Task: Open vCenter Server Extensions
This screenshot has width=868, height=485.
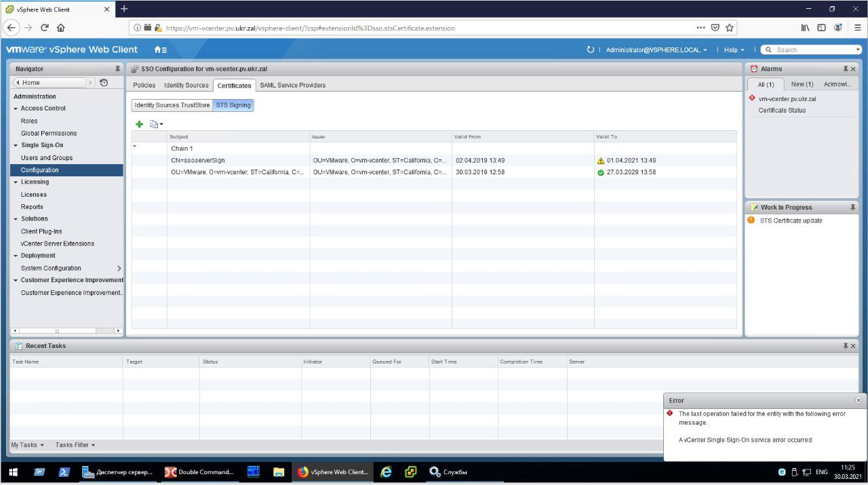Action: click(58, 244)
